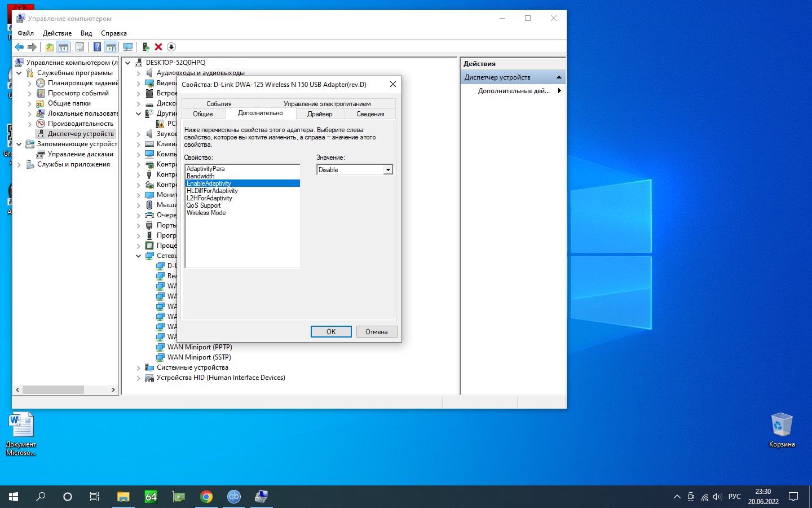The width and height of the screenshot is (812, 508).
Task: Switch to the Драйвер tab
Action: [320, 114]
